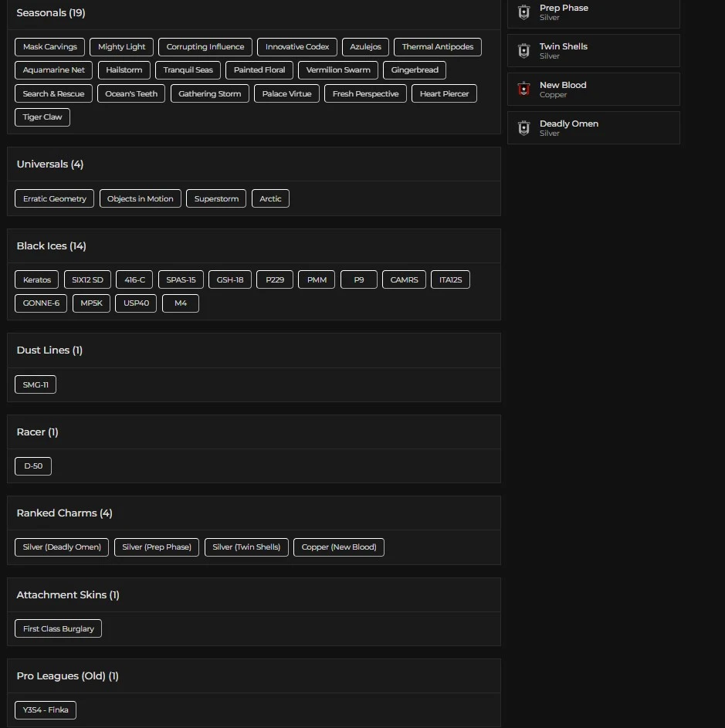Click the New Blood copper rank icon

point(523,90)
